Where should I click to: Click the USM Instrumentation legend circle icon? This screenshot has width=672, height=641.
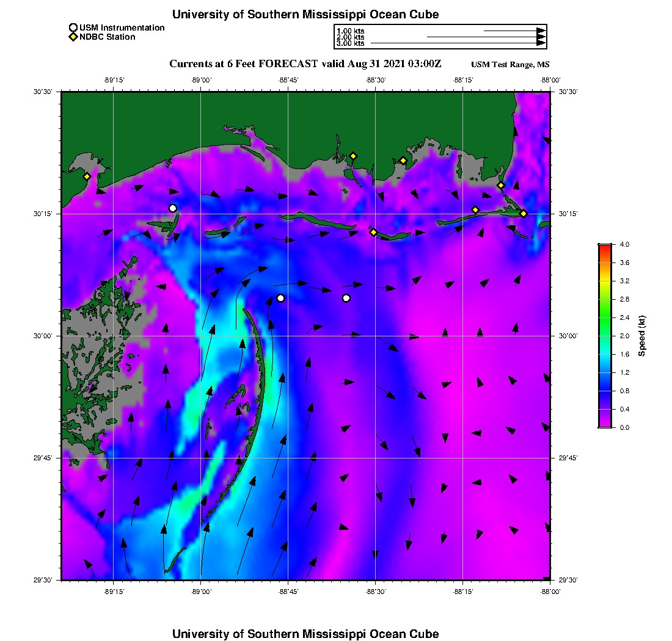(x=73, y=28)
